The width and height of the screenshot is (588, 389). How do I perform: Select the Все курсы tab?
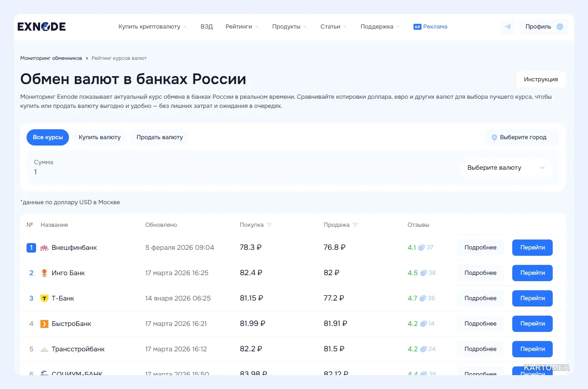[48, 137]
